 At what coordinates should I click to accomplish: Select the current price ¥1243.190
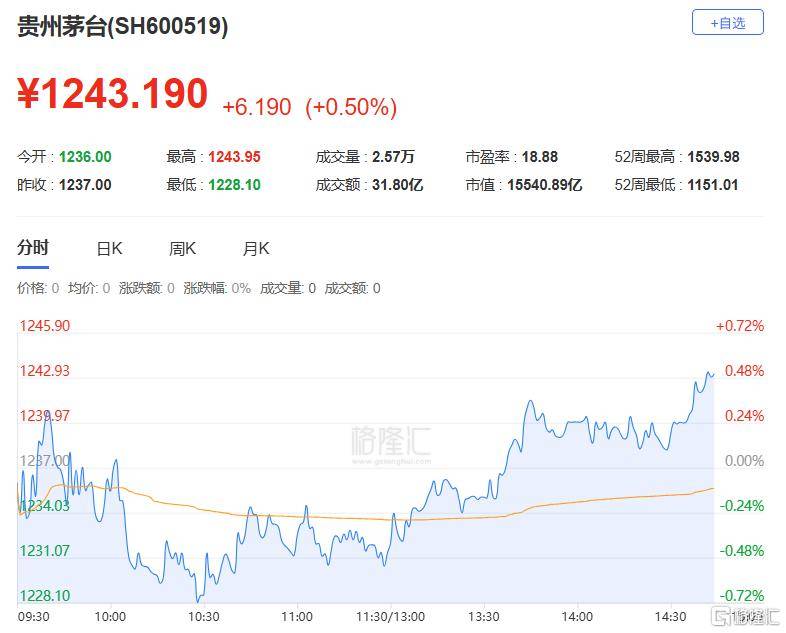tap(112, 93)
